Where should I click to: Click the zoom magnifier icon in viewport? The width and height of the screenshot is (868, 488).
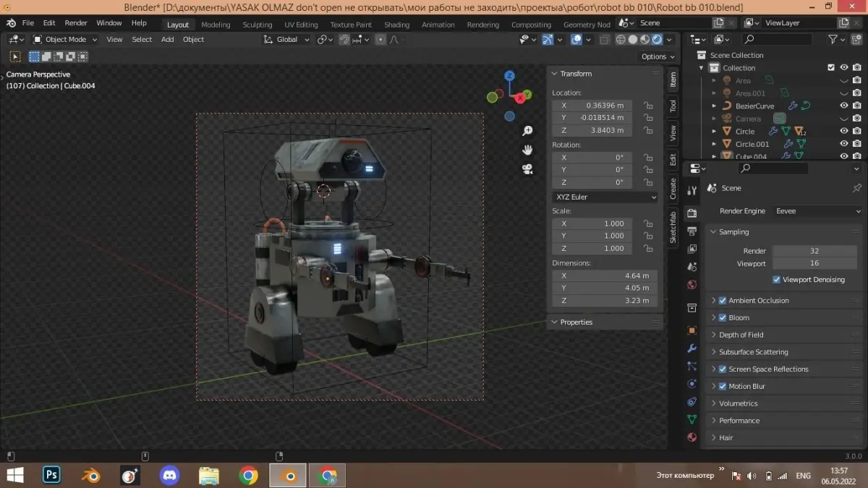coord(527,131)
